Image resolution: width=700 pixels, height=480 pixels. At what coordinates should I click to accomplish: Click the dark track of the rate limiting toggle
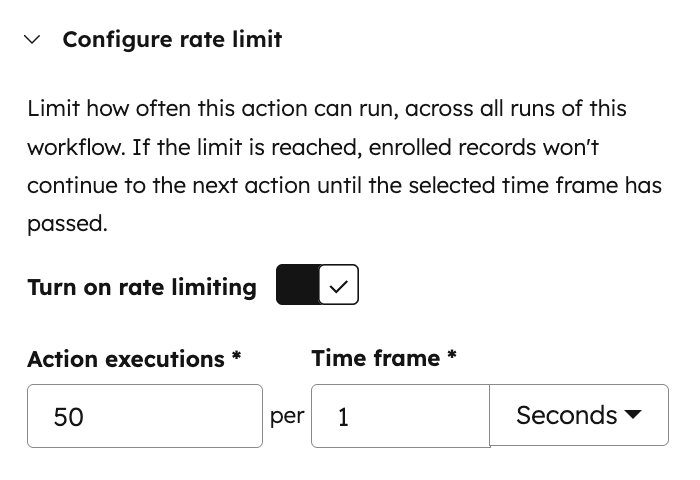297,285
